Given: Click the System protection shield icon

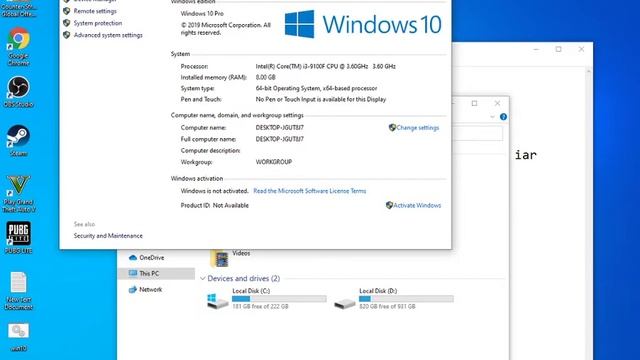Looking at the screenshot, I should [x=67, y=23].
